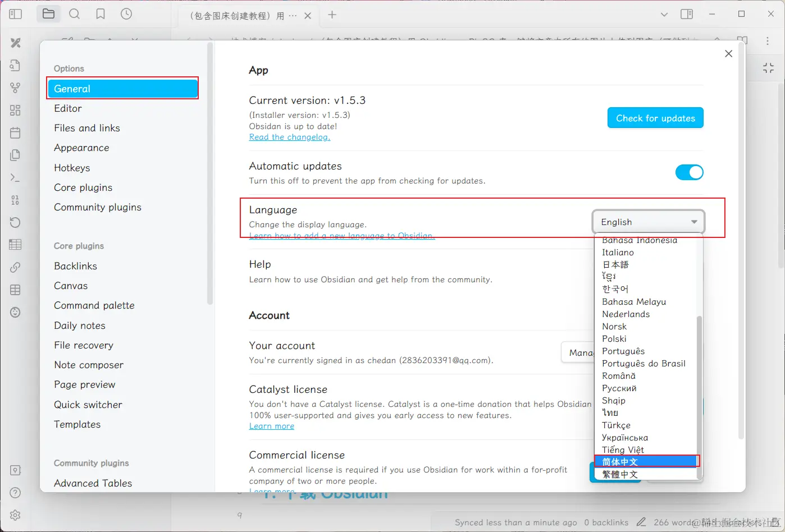Open command palette terminal ribbon icon
785x532 pixels.
(15, 177)
